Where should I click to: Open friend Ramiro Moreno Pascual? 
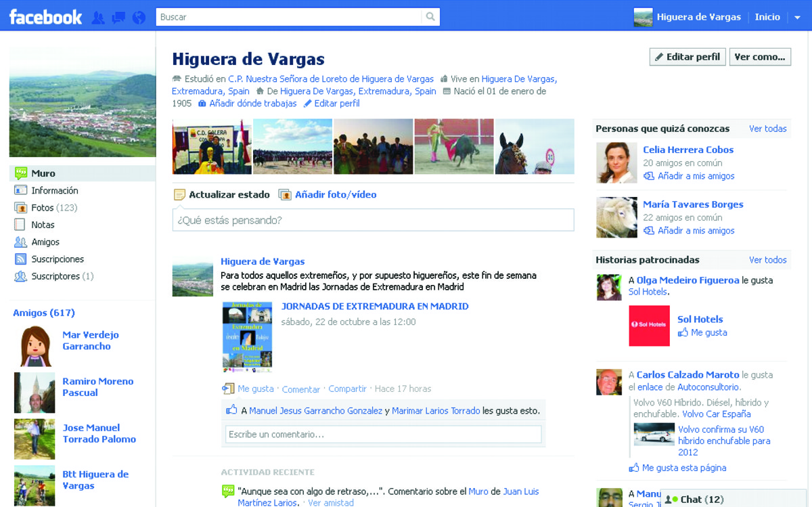click(x=97, y=387)
